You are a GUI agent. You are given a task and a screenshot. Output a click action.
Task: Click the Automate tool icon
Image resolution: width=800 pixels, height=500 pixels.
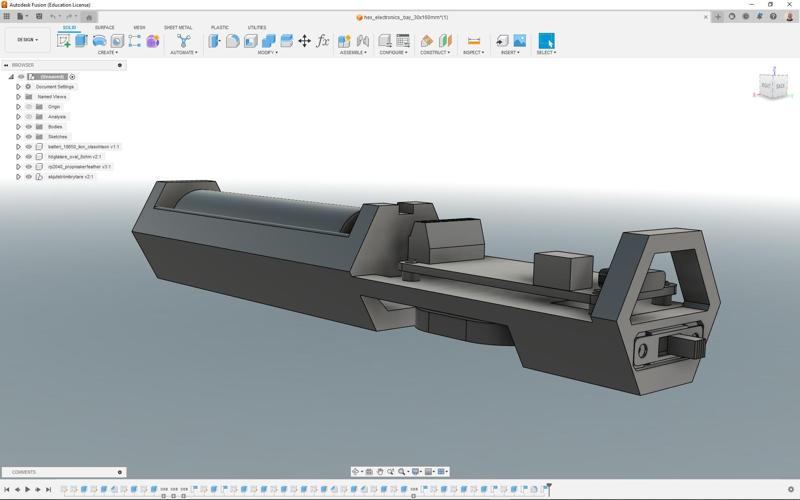coord(183,41)
